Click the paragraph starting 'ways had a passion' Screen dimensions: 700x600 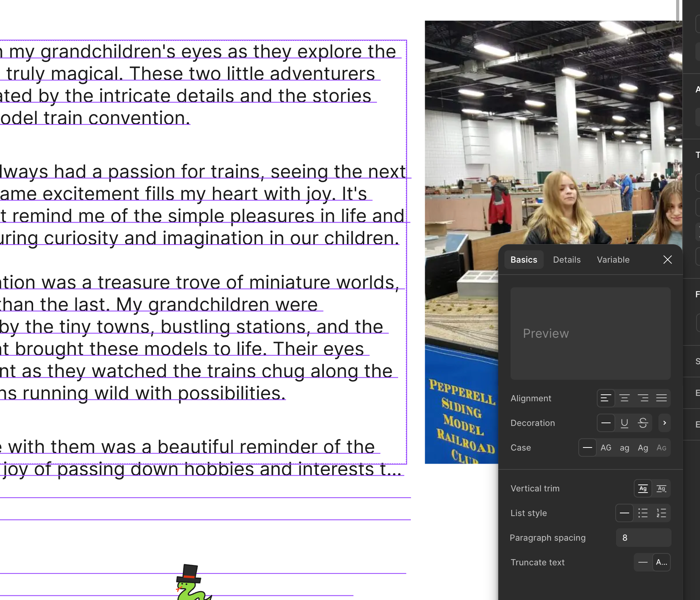point(203,204)
